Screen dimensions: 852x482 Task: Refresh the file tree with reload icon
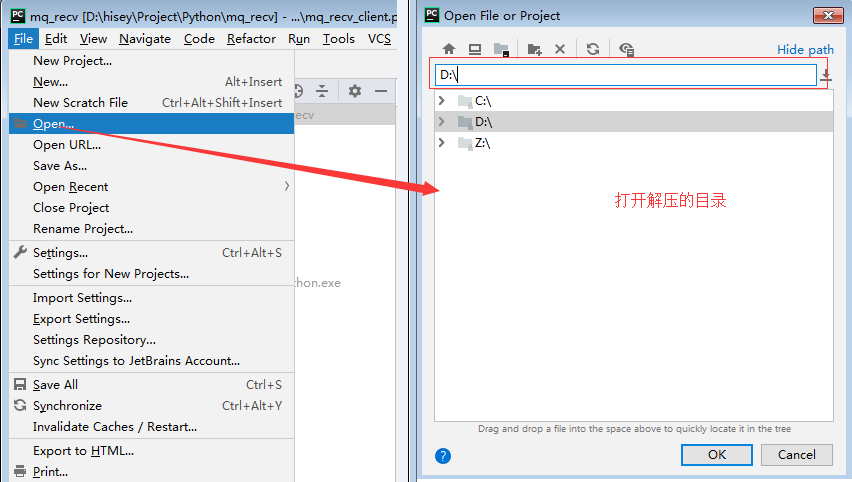(x=593, y=49)
